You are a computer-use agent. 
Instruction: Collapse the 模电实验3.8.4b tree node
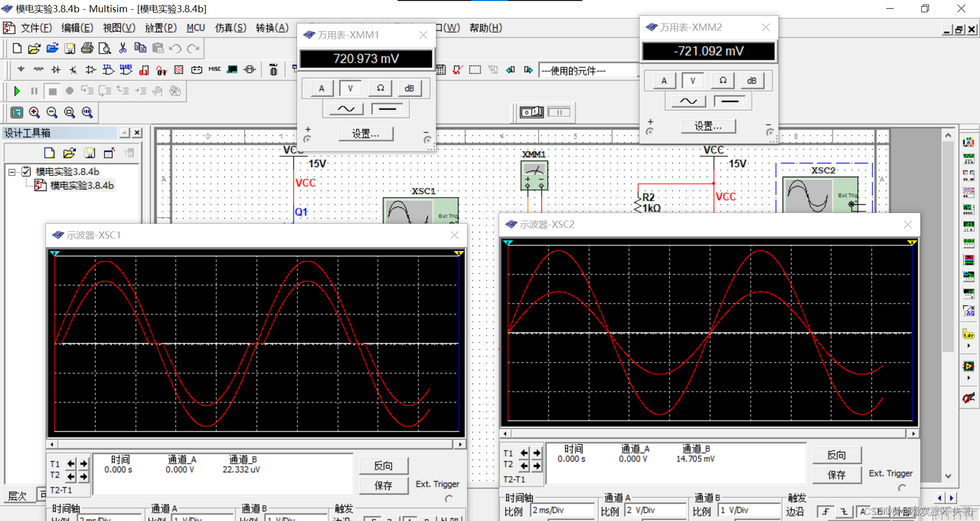[12, 172]
